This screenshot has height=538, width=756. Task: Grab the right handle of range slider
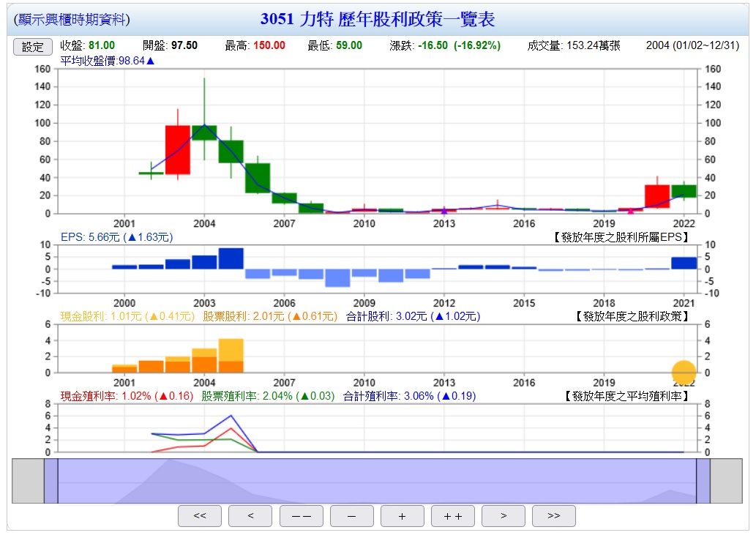click(703, 481)
